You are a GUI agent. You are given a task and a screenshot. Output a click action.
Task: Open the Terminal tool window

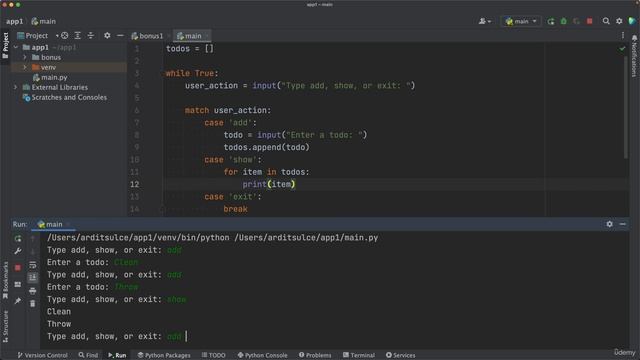359,355
